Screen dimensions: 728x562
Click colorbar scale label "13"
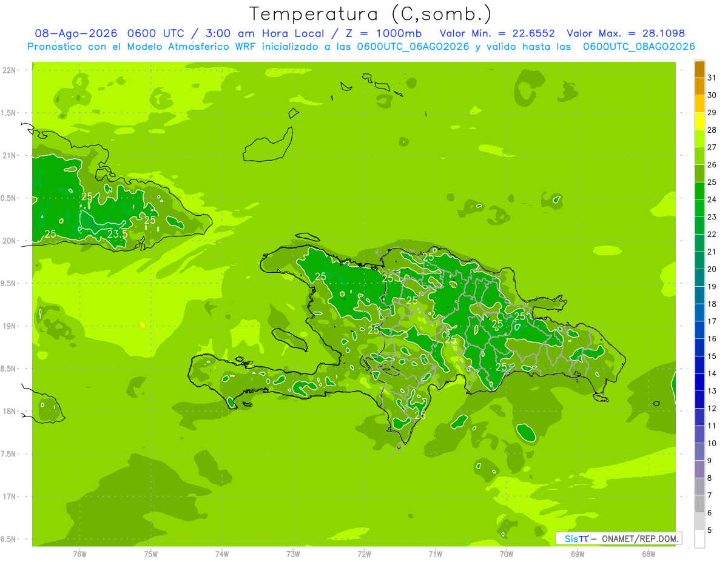tap(712, 391)
